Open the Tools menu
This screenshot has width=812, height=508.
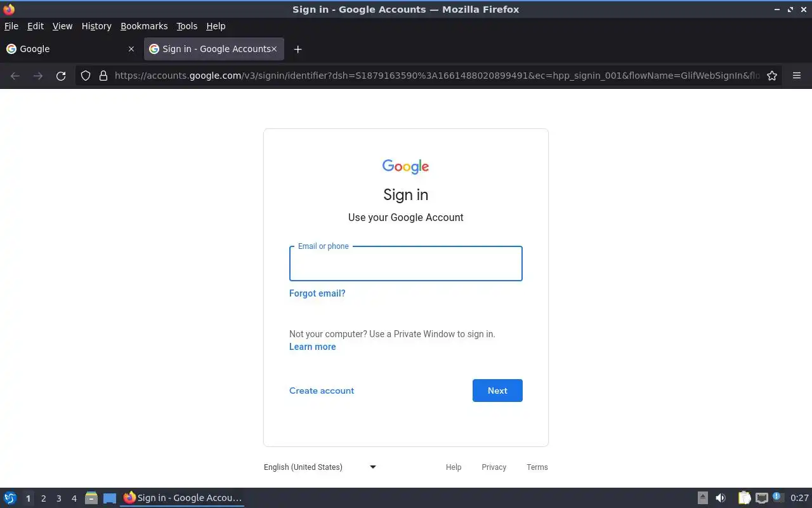click(187, 26)
